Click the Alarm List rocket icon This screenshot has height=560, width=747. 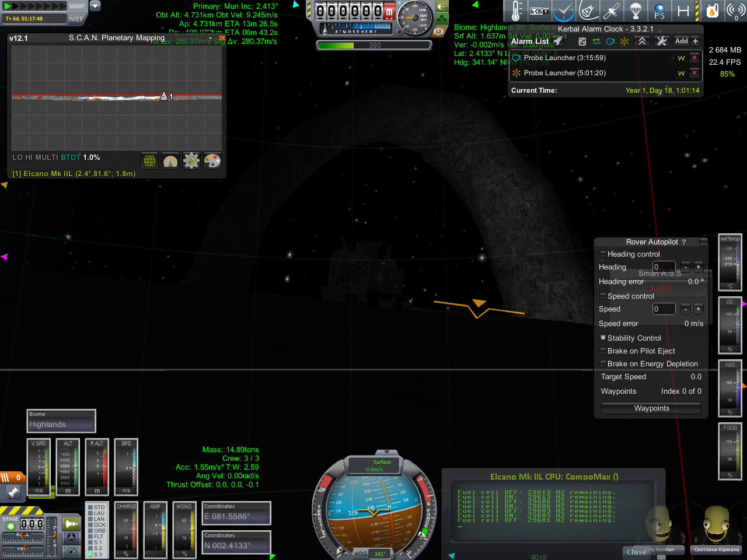pos(558,41)
